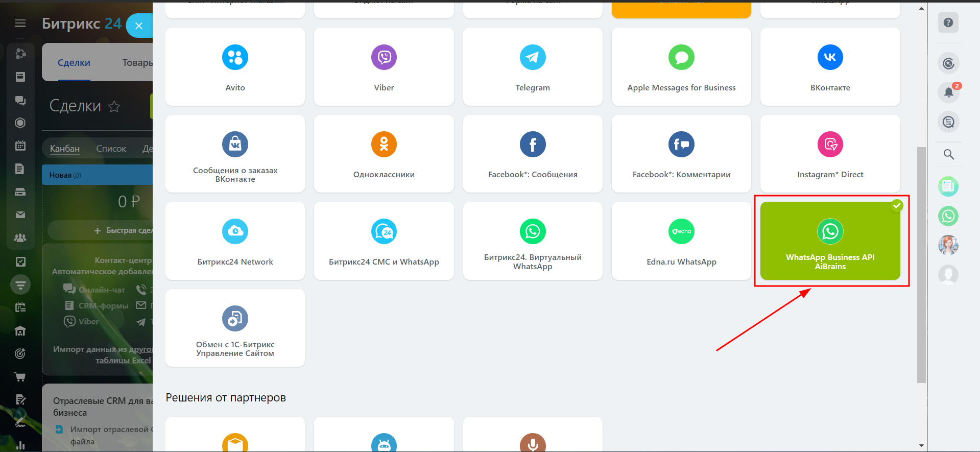The width and height of the screenshot is (980, 452).
Task: Open the mail envelope icon in left sidebar
Action: 20,215
